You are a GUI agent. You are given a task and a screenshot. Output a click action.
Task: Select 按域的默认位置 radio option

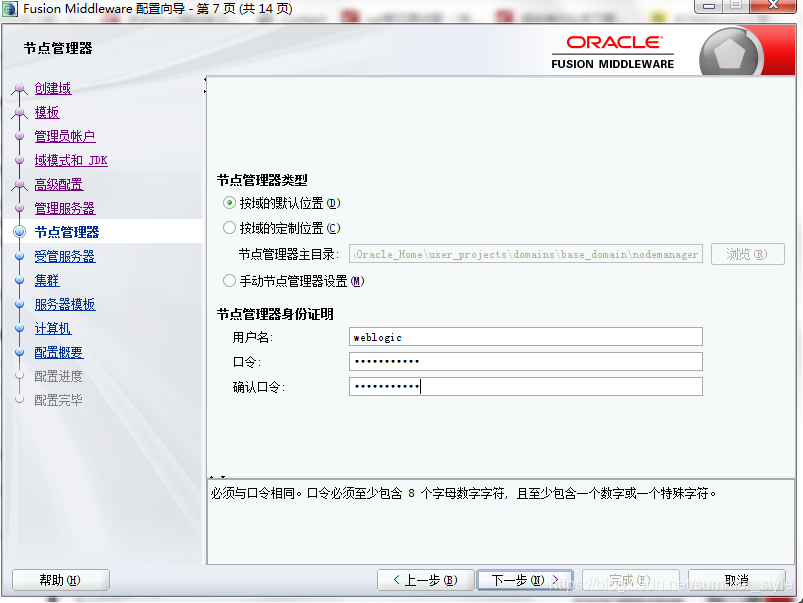click(229, 203)
